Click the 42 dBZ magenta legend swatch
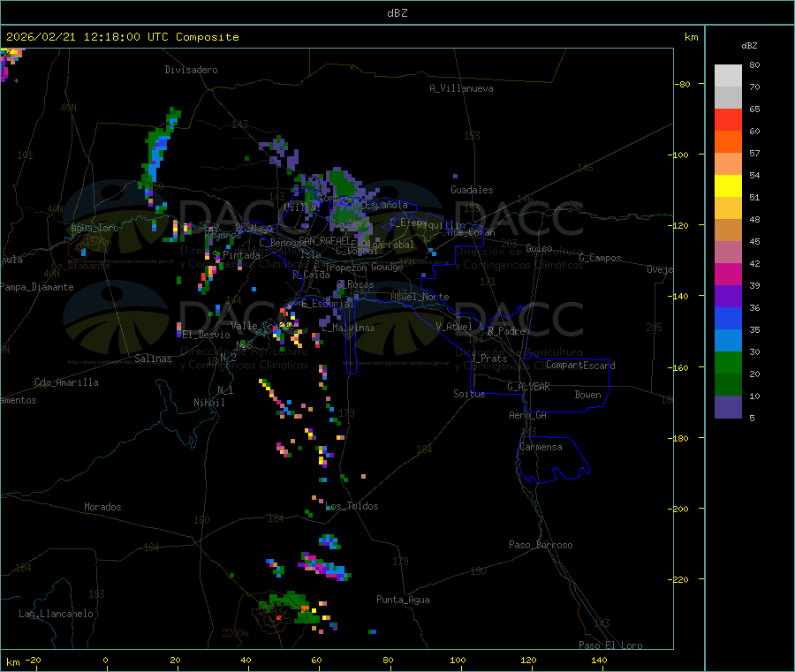 click(728, 274)
